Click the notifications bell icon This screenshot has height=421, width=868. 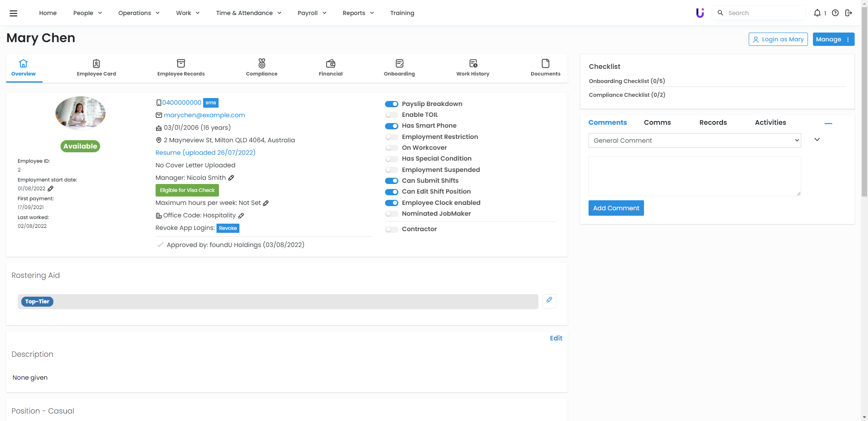point(817,13)
